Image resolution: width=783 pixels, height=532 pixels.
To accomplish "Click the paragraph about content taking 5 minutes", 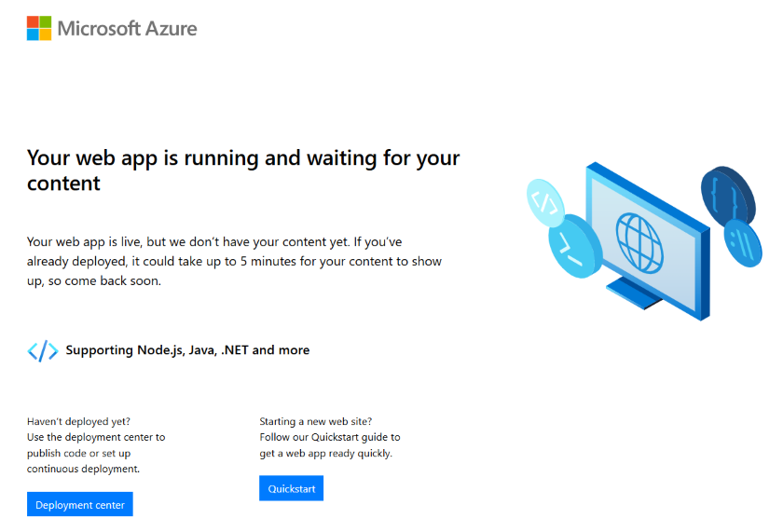I will (234, 261).
